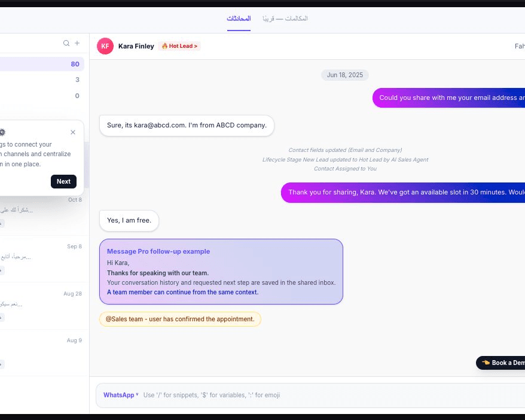This screenshot has width=525, height=420.
Task: Click the "Message Pro follow-up example" heading
Action: pyautogui.click(x=158, y=251)
